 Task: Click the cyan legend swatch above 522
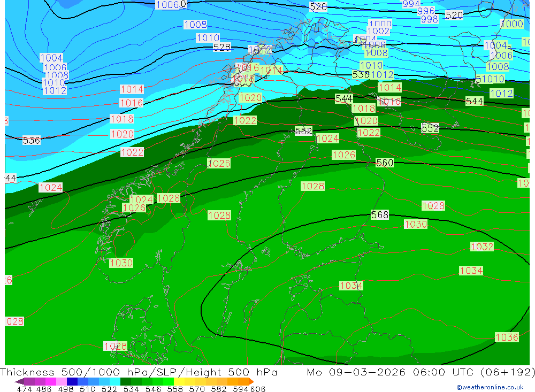[115, 381]
